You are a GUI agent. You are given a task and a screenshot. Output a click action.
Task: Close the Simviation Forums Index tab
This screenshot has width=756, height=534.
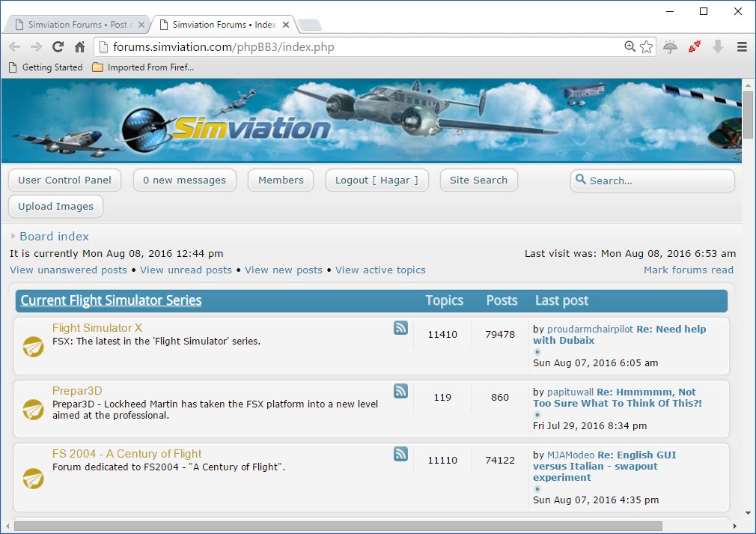pyautogui.click(x=286, y=25)
